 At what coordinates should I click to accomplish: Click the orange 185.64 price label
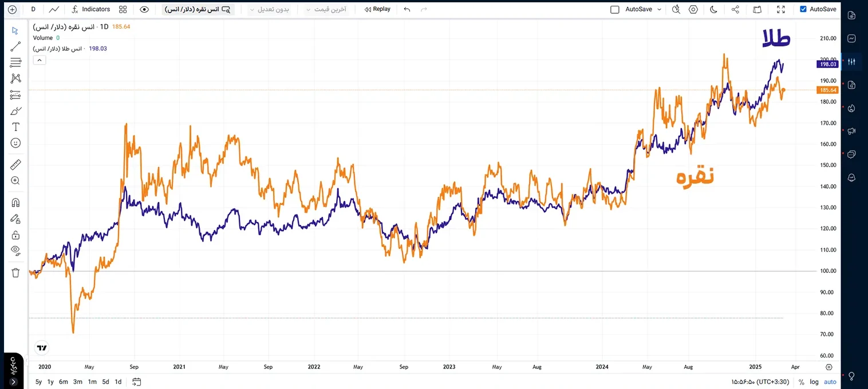coord(828,90)
